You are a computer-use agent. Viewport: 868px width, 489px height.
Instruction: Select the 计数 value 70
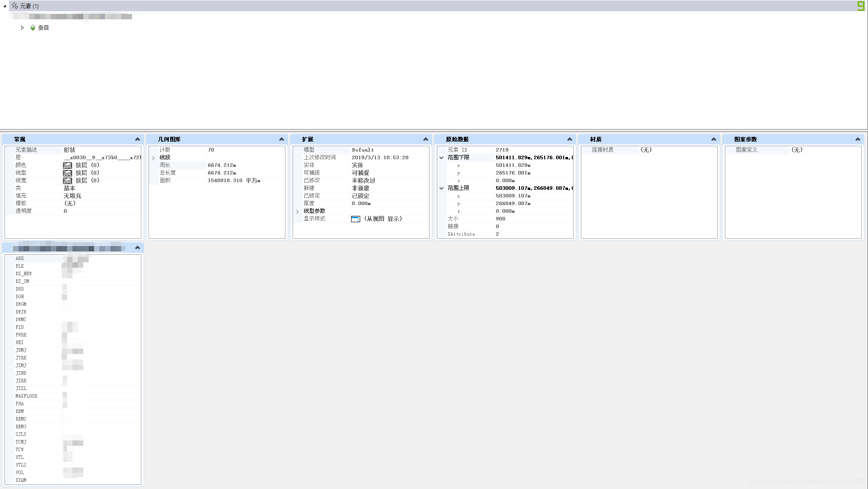(x=211, y=150)
